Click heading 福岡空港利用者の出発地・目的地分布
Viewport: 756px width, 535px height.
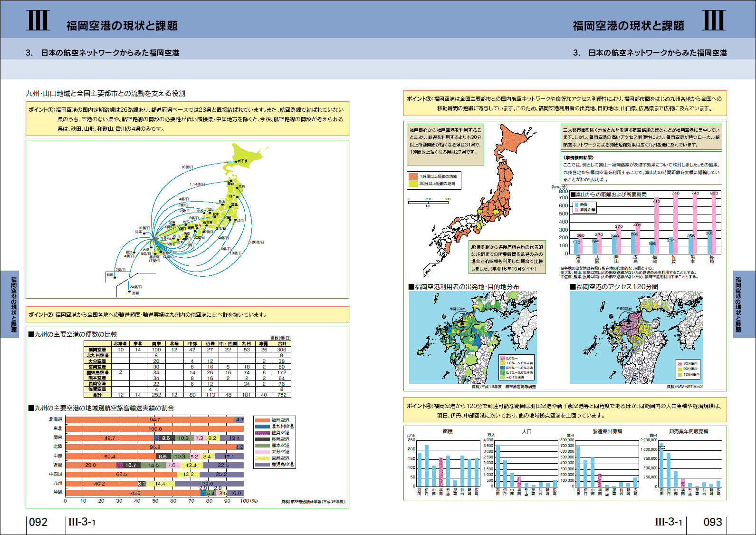464,287
